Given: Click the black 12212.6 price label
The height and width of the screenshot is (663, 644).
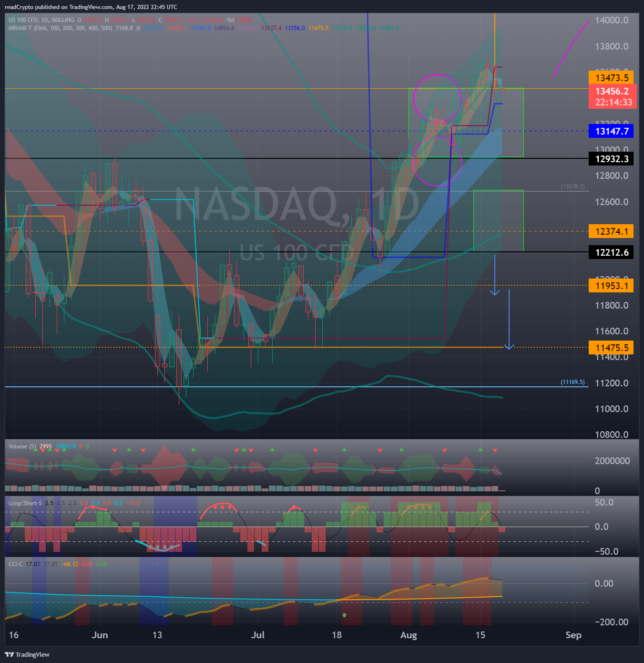Looking at the screenshot, I should point(611,252).
